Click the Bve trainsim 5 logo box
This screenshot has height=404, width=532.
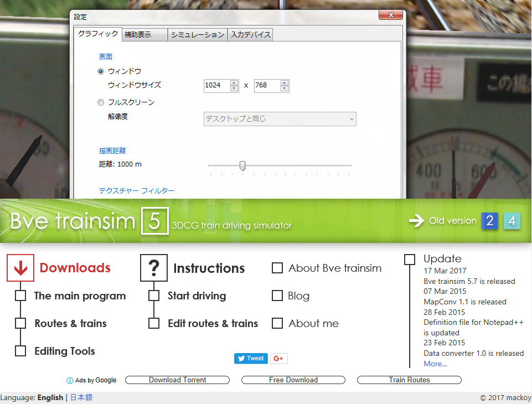[154, 221]
